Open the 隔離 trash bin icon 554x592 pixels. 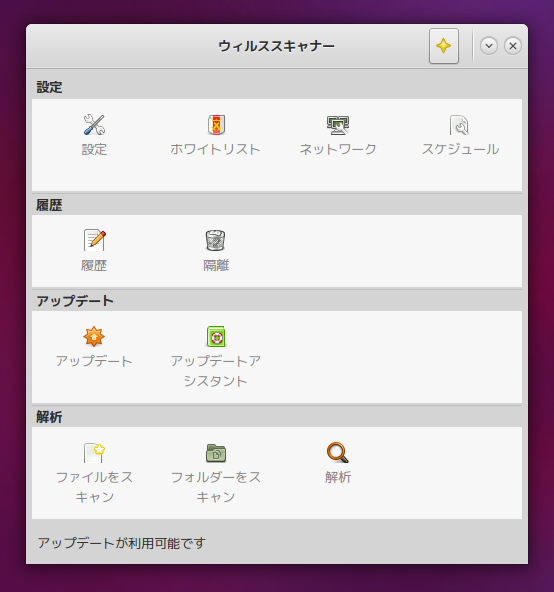pos(216,240)
